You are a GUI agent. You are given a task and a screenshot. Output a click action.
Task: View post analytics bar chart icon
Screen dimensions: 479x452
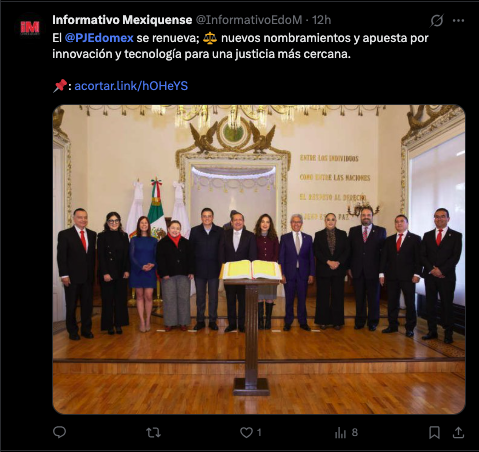click(340, 433)
